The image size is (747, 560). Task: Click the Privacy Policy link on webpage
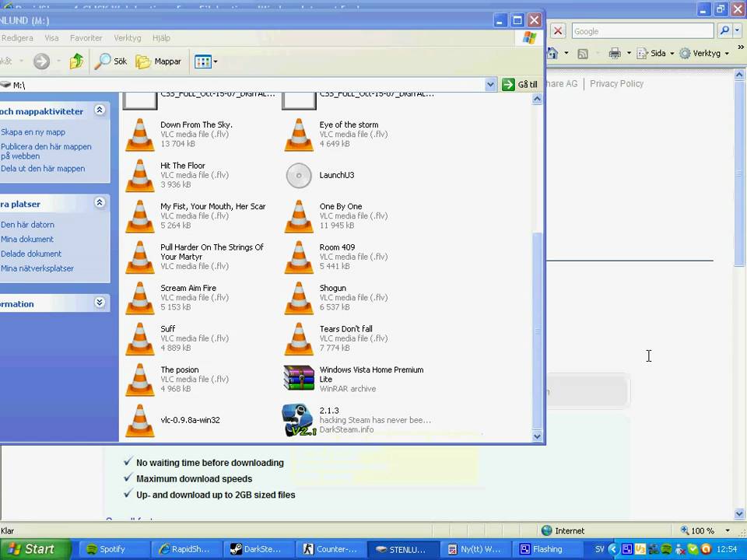pyautogui.click(x=616, y=84)
